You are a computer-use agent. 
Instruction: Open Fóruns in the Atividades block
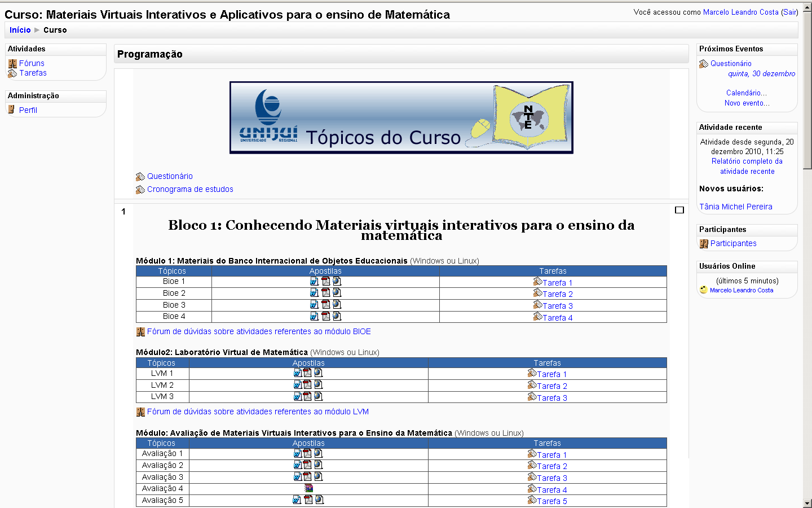pos(32,64)
